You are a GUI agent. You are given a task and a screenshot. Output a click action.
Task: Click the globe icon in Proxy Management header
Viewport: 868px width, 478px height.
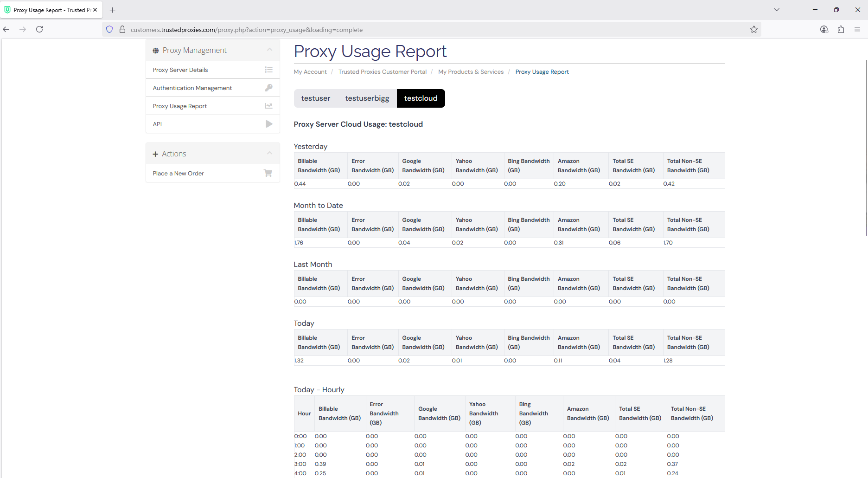(x=156, y=51)
